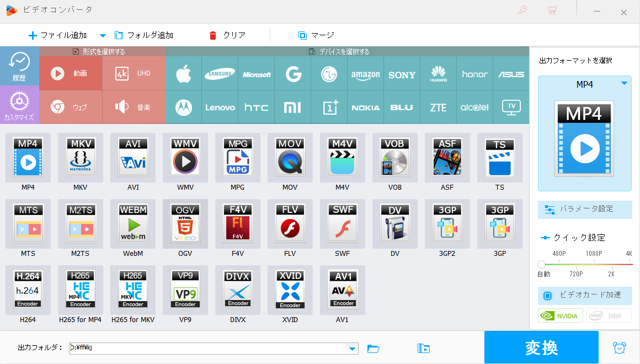This screenshot has height=364, width=640.
Task: Select the SONY device category
Action: [402, 74]
